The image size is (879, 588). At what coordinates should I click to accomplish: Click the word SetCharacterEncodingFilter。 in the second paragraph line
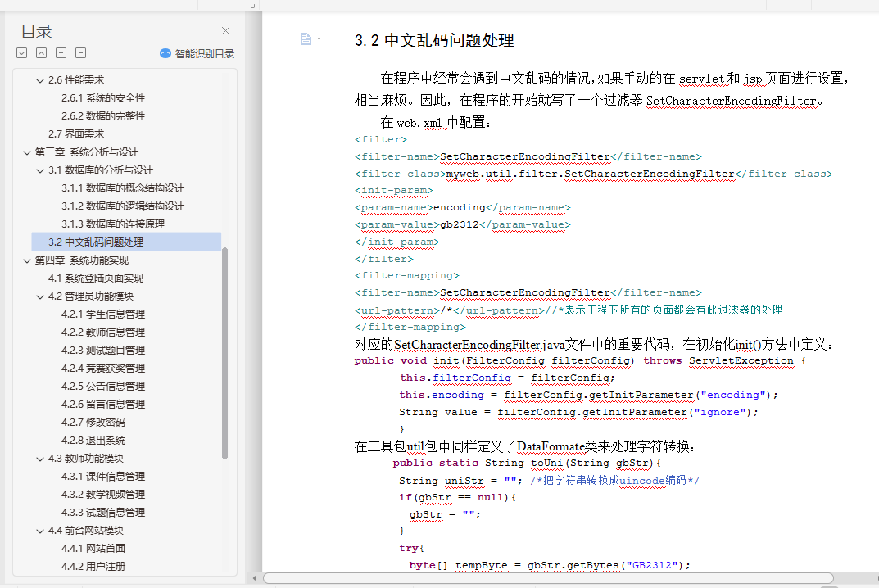click(734, 101)
